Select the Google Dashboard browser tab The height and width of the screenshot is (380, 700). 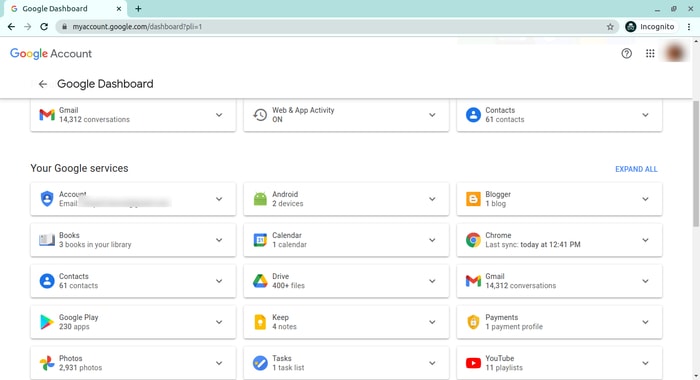65,9
